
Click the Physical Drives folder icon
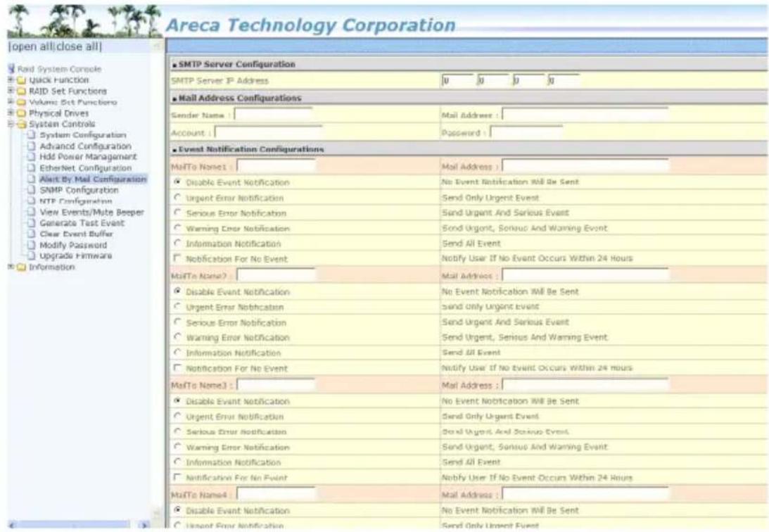(21, 113)
